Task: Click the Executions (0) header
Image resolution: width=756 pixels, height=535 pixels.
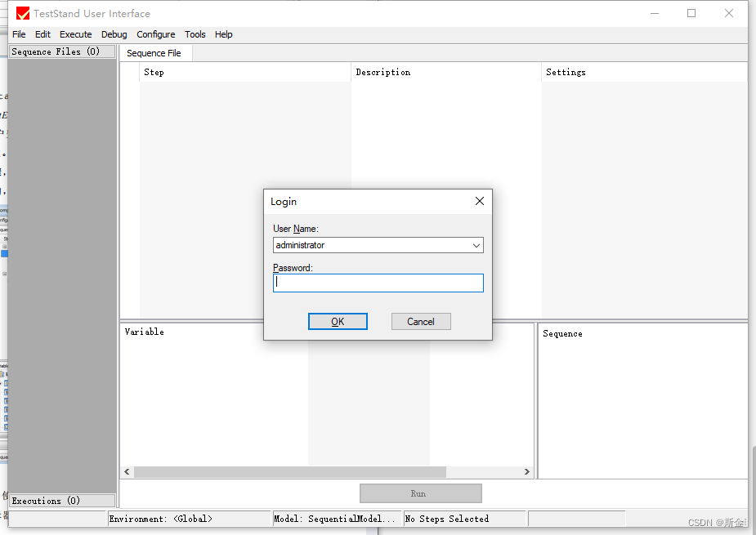Action: pos(62,501)
